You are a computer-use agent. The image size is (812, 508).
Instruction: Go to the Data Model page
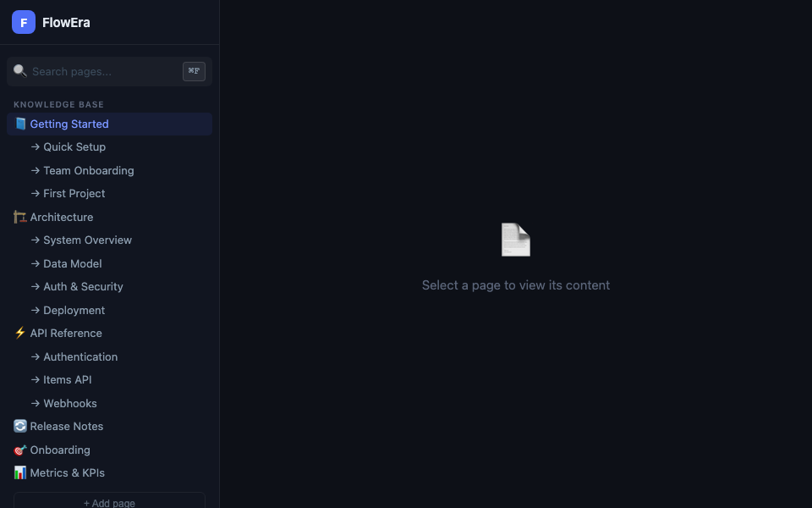click(x=73, y=263)
